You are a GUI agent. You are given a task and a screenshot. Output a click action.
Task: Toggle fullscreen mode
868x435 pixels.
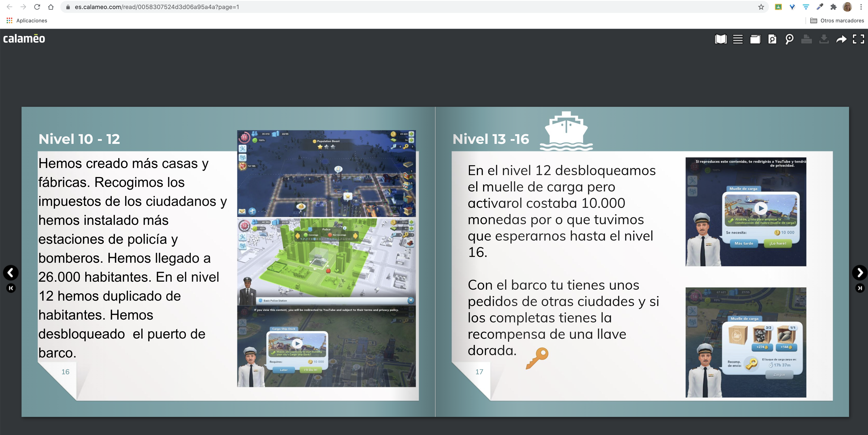pos(858,39)
